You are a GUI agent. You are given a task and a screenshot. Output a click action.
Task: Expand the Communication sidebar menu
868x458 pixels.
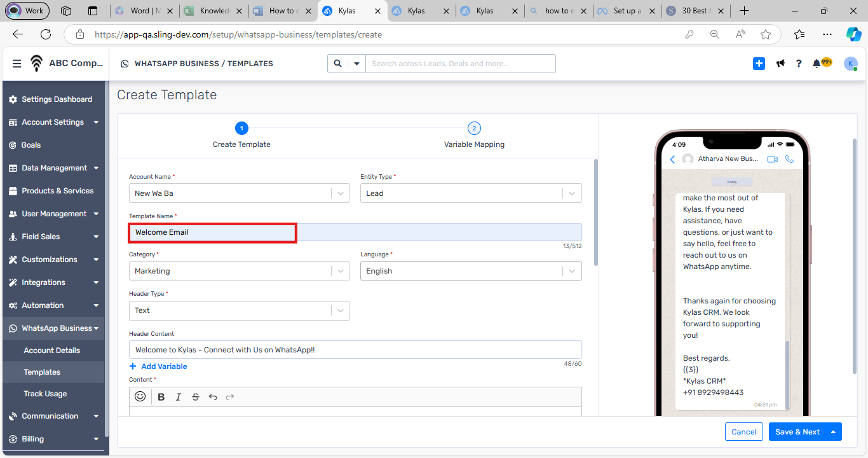(x=53, y=416)
